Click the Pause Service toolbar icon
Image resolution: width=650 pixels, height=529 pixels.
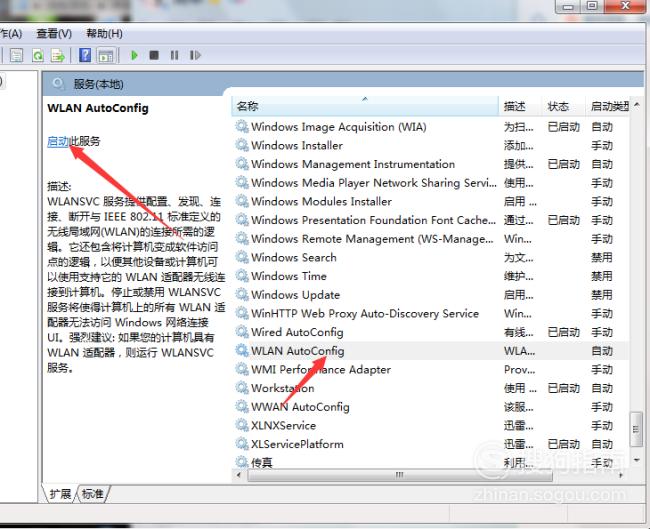[x=175, y=55]
